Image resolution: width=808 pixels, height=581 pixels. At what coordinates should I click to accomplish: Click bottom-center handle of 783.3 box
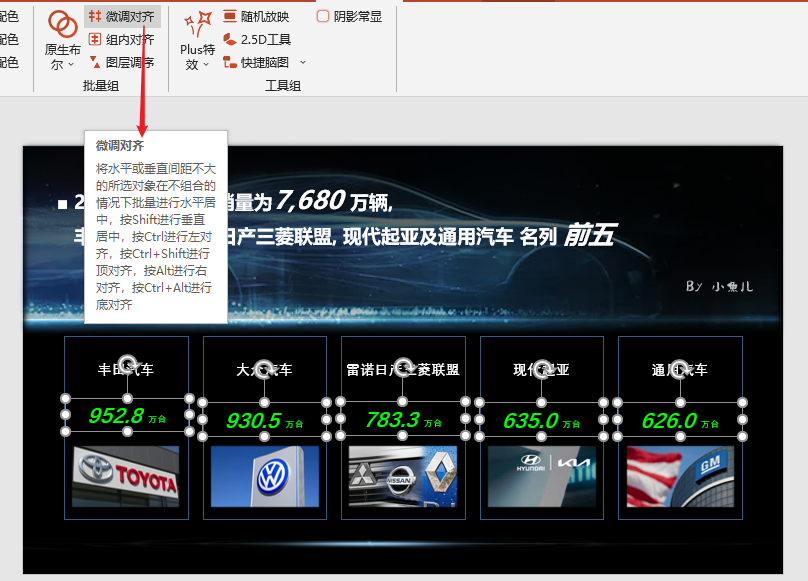click(x=402, y=436)
